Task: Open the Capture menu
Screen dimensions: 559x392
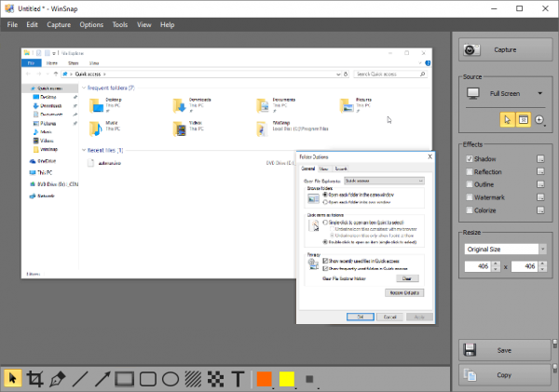Action: (59, 24)
